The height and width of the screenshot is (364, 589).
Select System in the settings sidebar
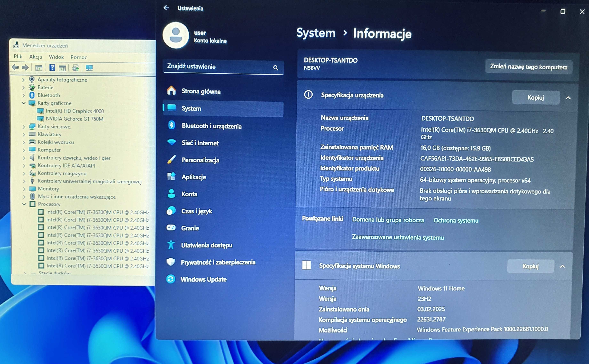tap(223, 109)
